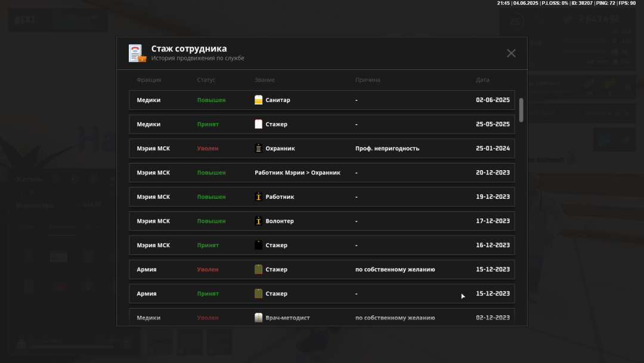The width and height of the screenshot is (644, 363).
Task: Click the Санитар rank badge icon
Action: tap(258, 100)
